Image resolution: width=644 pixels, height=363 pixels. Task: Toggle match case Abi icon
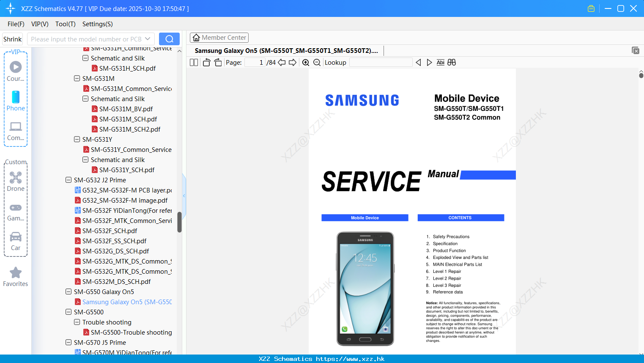[440, 62]
